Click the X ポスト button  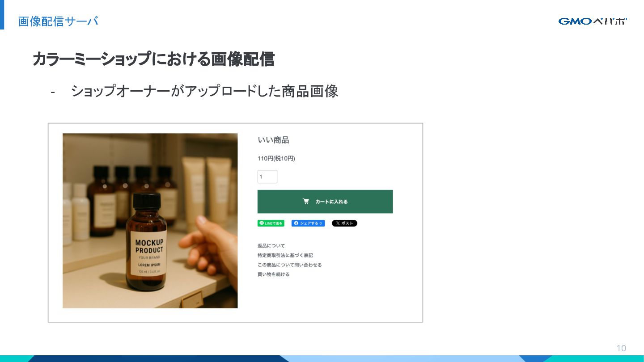[x=344, y=223]
